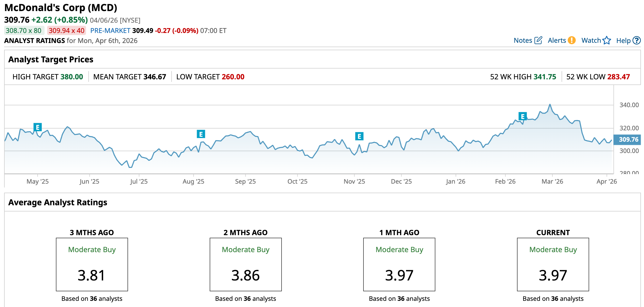Open the Notes link
Image resolution: width=644 pixels, height=307 pixels.
click(523, 40)
